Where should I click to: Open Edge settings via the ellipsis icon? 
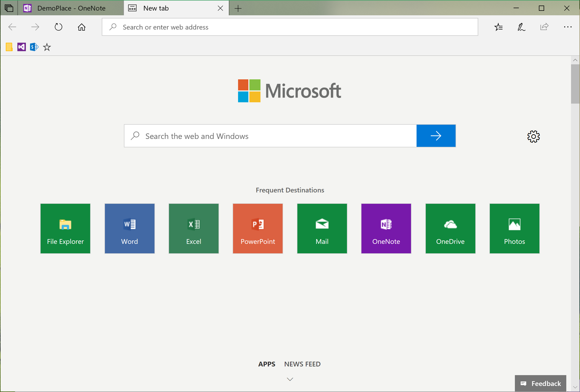[567, 27]
